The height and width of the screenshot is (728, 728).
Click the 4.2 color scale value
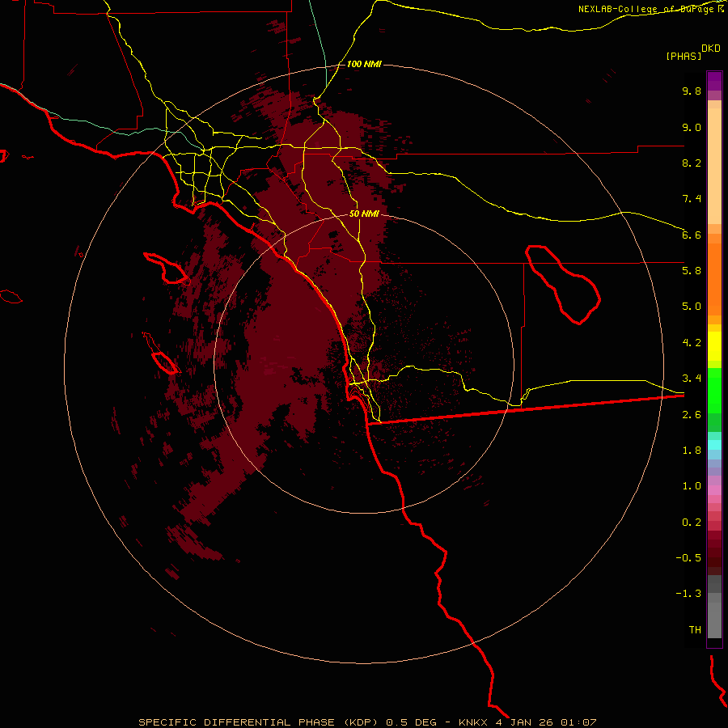coord(692,343)
